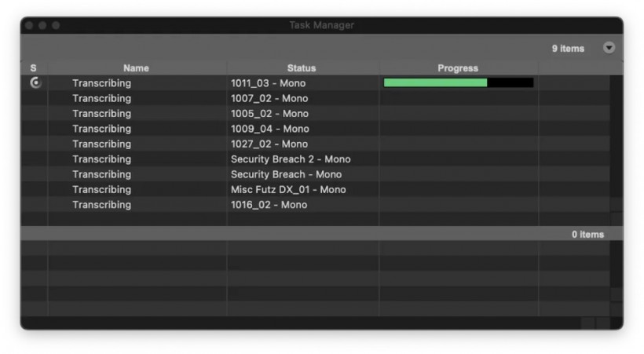Select the 1007_02 - Mono transcribing task
The height and width of the screenshot is (354, 644).
(316, 99)
